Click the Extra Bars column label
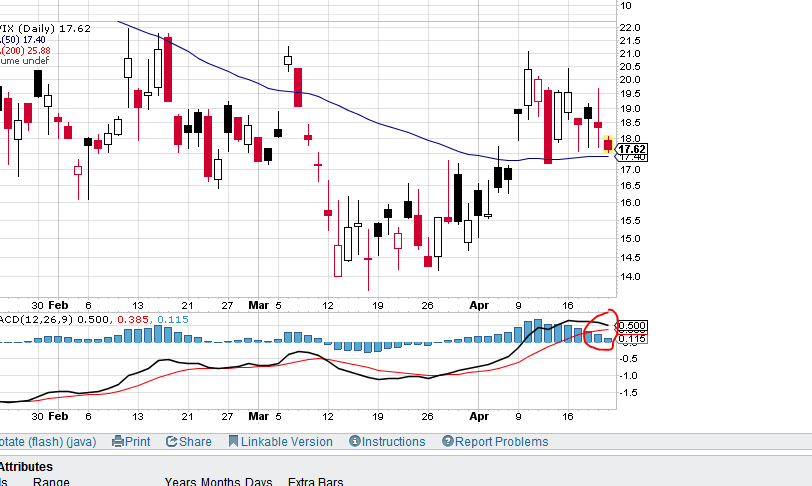The height and width of the screenshot is (486, 812). point(315,481)
